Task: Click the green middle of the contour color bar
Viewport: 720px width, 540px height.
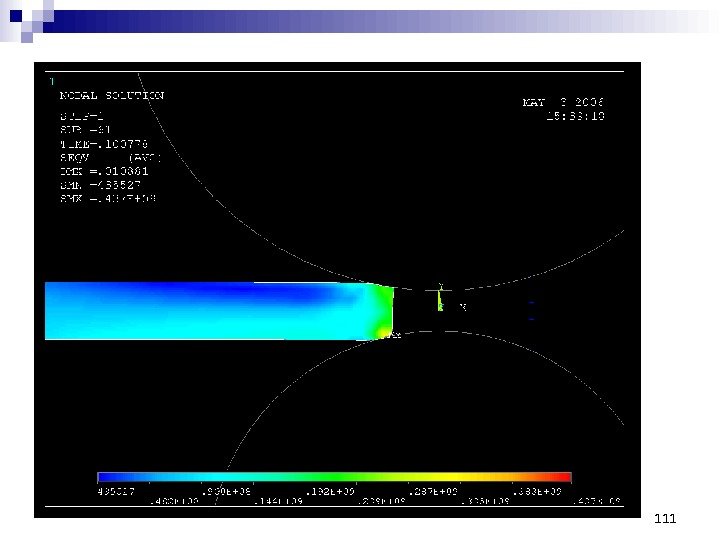Action: click(335, 477)
